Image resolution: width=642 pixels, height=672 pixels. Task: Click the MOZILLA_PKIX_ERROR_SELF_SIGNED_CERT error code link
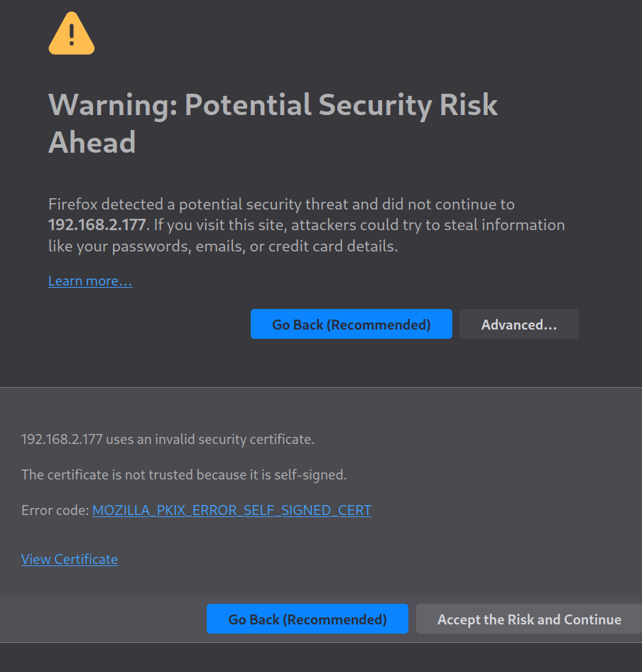click(232, 510)
